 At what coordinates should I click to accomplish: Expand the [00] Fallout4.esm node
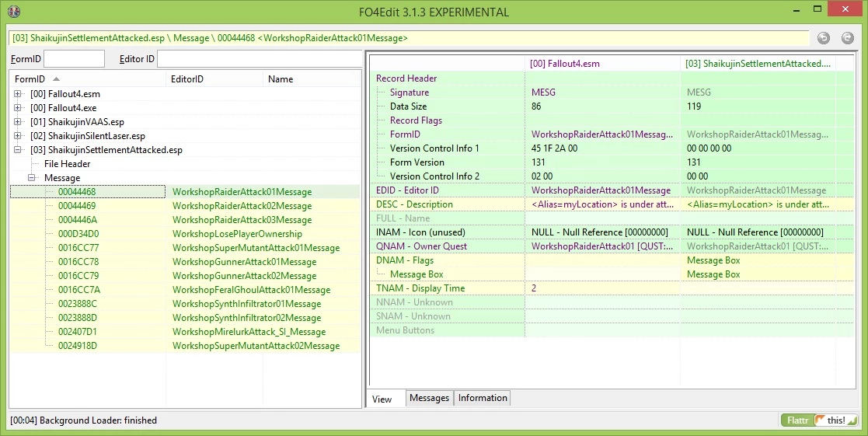pyautogui.click(x=18, y=94)
